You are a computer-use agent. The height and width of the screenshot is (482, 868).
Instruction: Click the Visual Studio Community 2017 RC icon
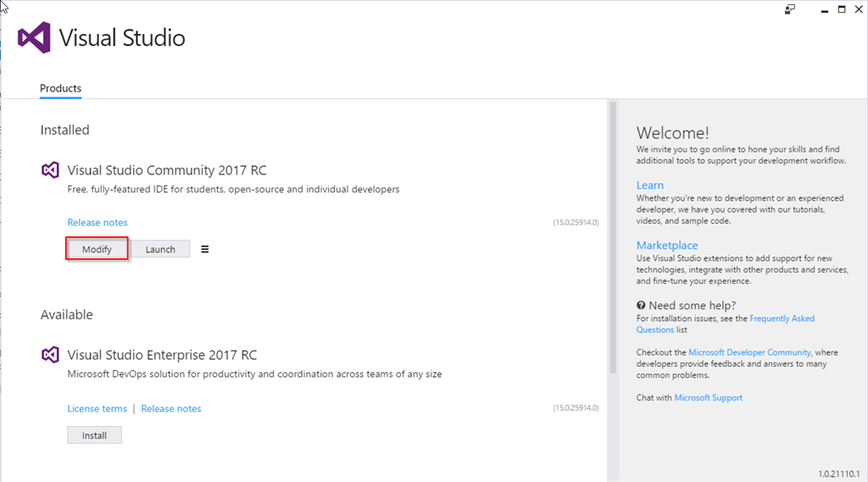coord(50,170)
